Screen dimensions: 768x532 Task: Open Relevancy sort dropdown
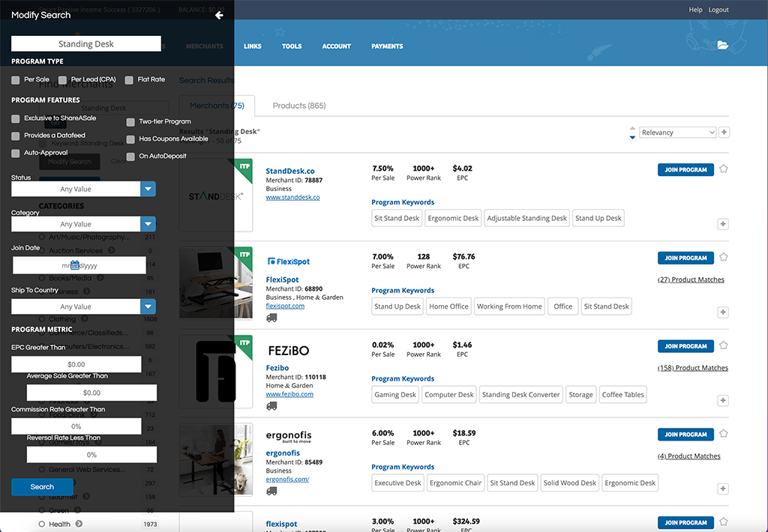[678, 132]
